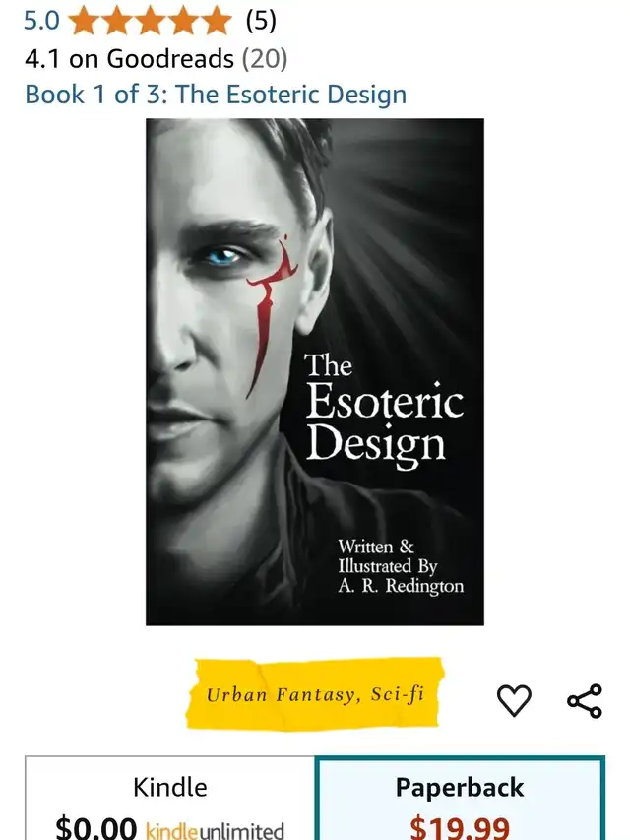Click the orange five-star rating row
The height and width of the screenshot is (840, 630).
point(150,22)
